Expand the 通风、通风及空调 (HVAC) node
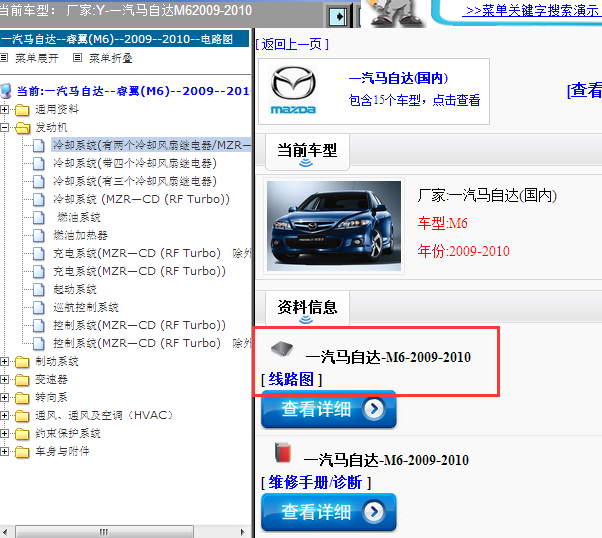 [4, 416]
